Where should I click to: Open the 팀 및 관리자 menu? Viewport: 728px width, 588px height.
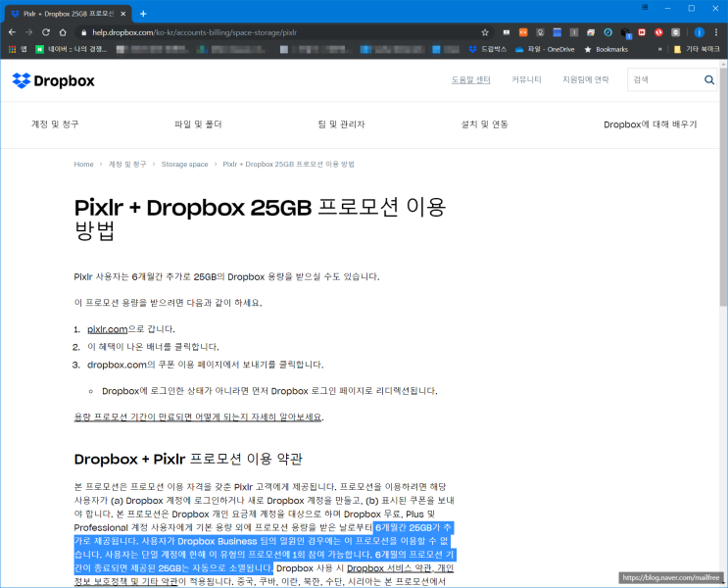(341, 124)
